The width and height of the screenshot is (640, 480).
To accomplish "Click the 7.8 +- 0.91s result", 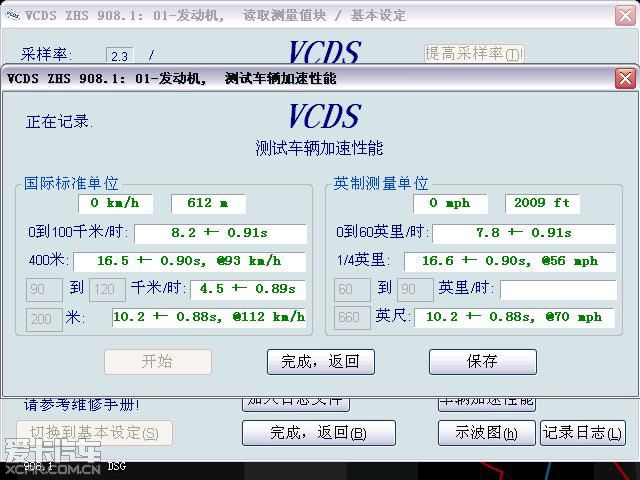I will click(524, 233).
